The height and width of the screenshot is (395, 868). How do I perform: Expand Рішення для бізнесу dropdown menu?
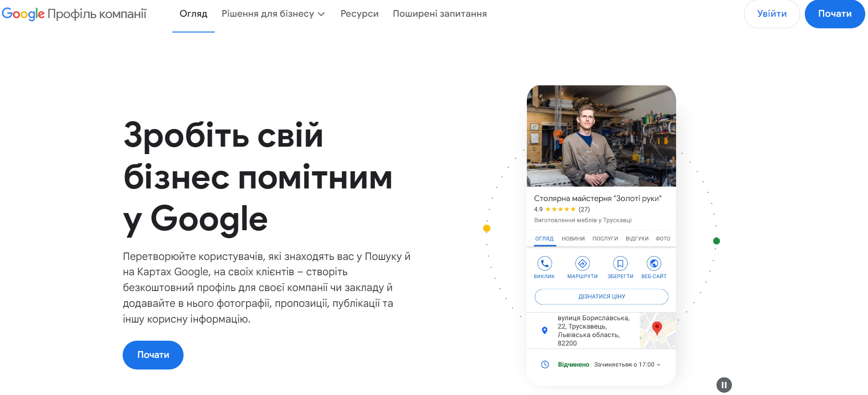point(273,14)
